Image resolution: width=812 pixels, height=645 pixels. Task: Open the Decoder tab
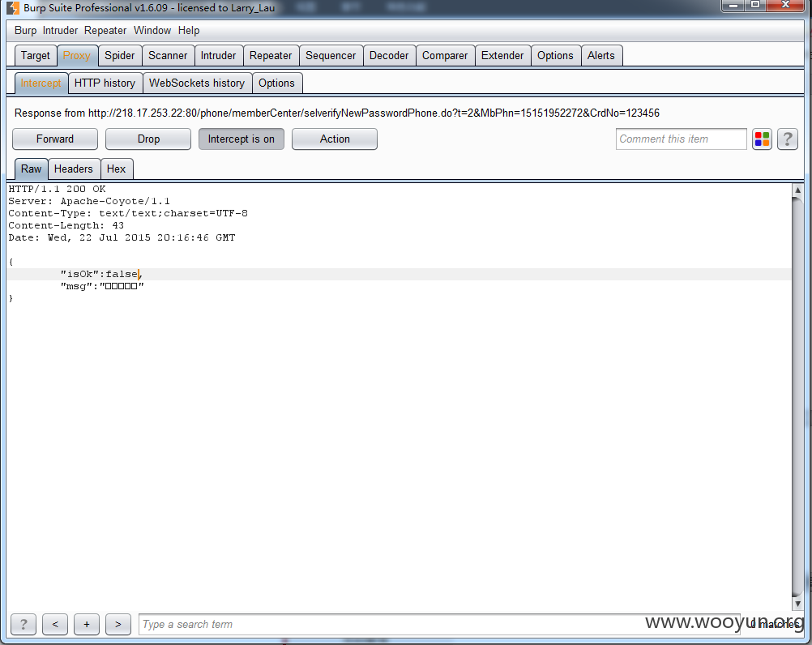[x=389, y=55]
